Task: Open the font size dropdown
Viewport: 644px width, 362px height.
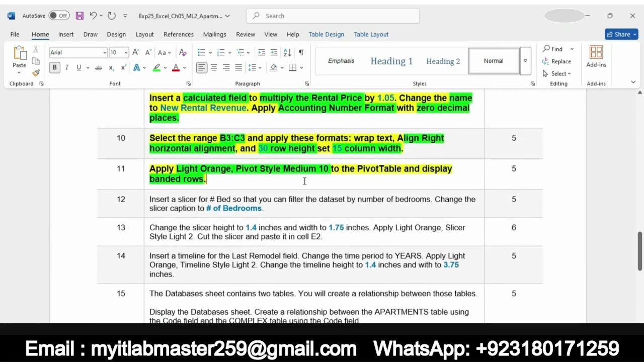Action: 126,52
